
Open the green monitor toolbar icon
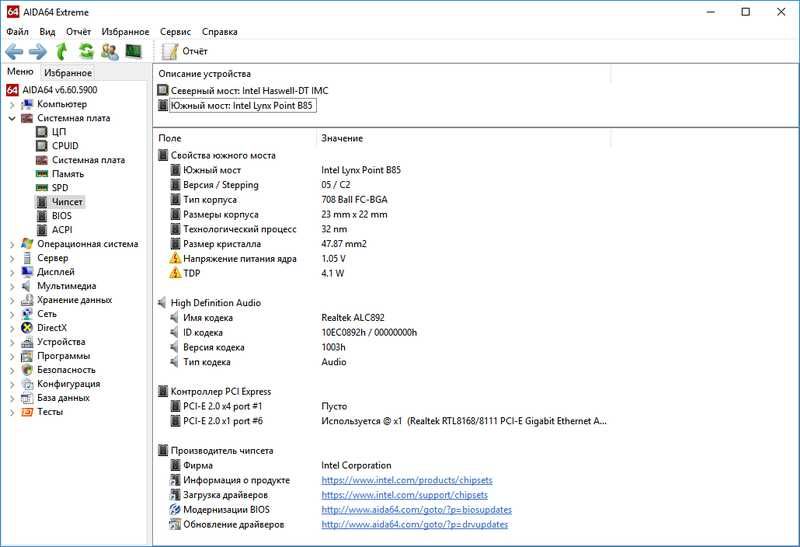[134, 51]
